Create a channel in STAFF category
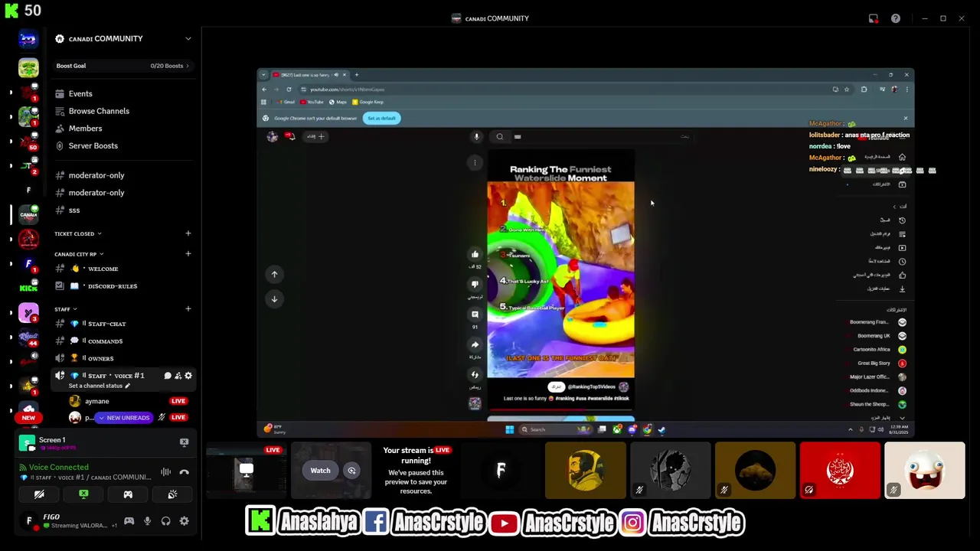The height and width of the screenshot is (551, 980). pyautogui.click(x=188, y=309)
